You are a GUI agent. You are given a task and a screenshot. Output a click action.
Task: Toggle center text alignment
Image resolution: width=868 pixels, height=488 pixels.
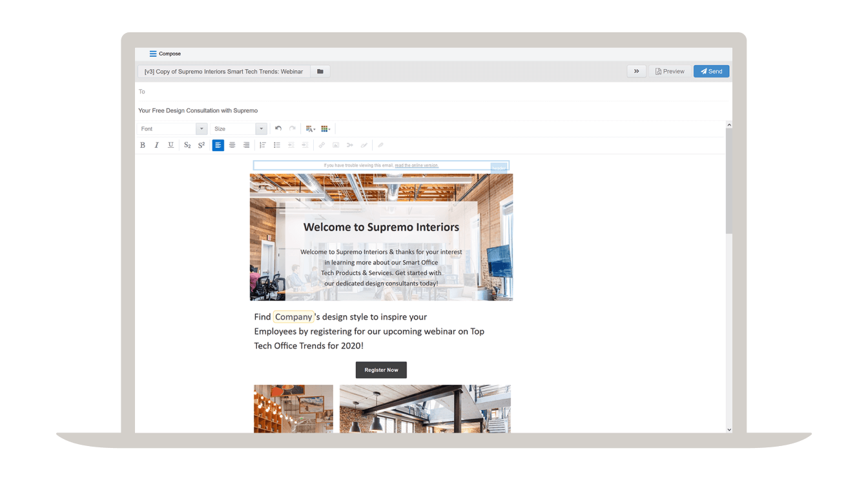point(232,145)
